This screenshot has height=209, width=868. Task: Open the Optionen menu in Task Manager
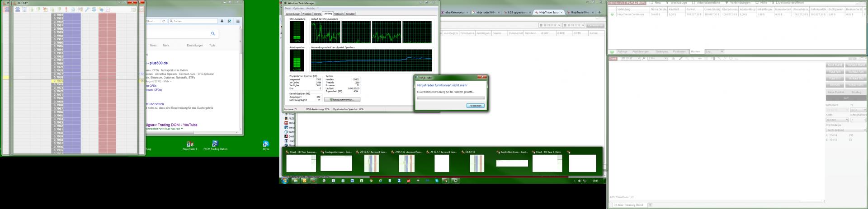tap(298, 8)
